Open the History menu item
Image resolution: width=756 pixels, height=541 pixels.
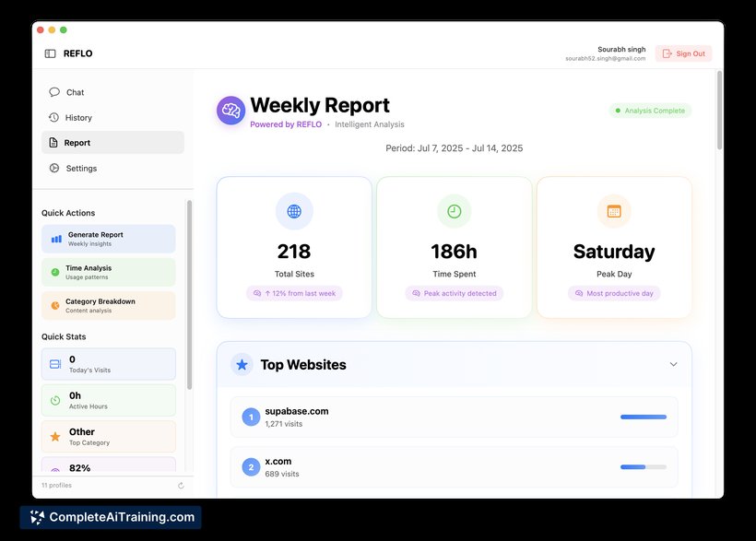click(x=112, y=117)
